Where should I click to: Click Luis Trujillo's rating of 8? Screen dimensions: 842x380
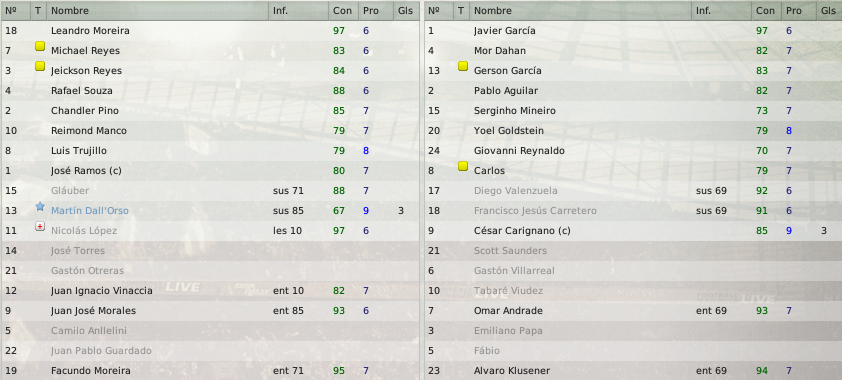tap(366, 151)
